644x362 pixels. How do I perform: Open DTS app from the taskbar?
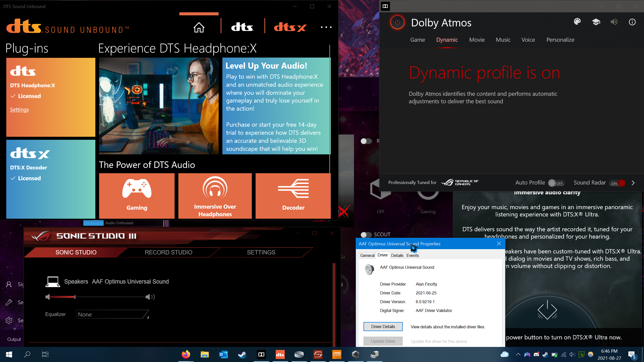pyautogui.click(x=280, y=354)
